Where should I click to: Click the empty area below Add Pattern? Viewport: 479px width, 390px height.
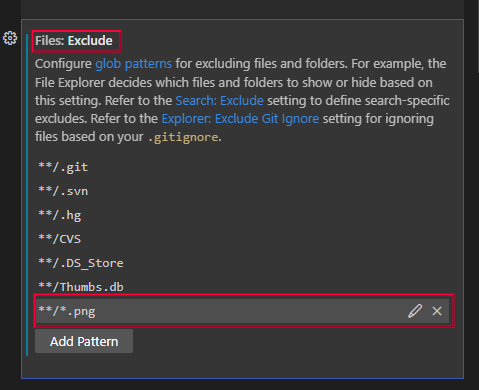click(x=242, y=366)
